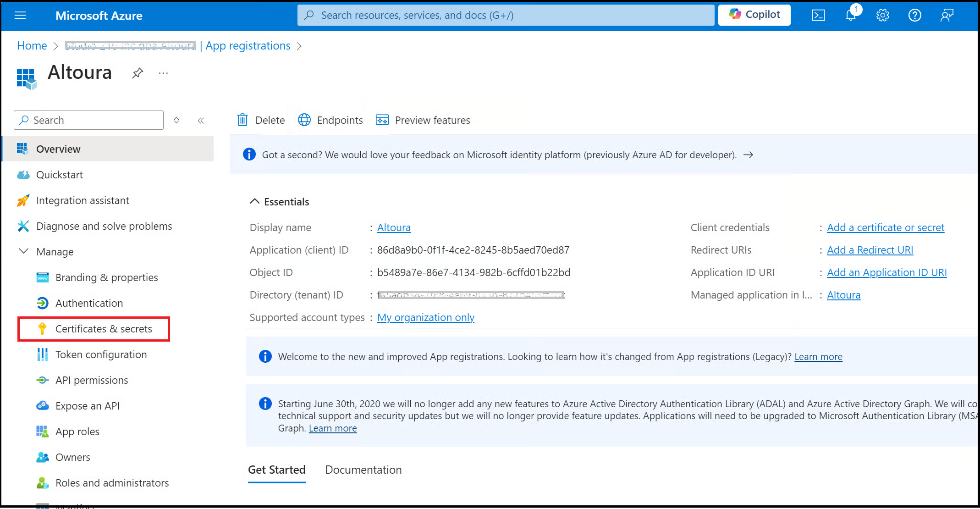
Task: Click the Integration assistant rocket icon
Action: pyautogui.click(x=23, y=200)
